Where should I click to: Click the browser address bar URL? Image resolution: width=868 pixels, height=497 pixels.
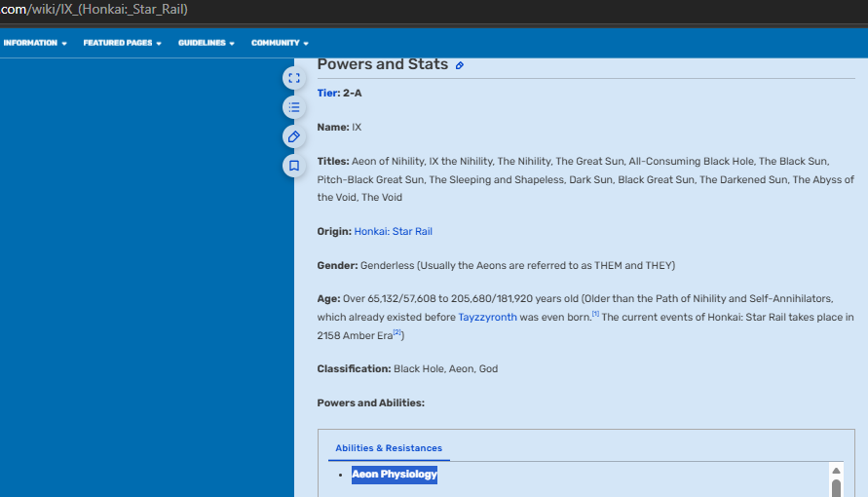pos(94,10)
